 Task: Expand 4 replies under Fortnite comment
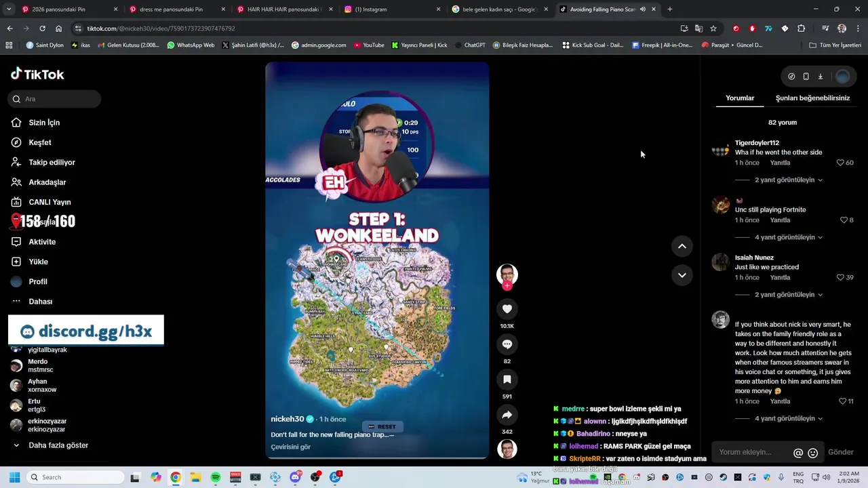click(789, 237)
